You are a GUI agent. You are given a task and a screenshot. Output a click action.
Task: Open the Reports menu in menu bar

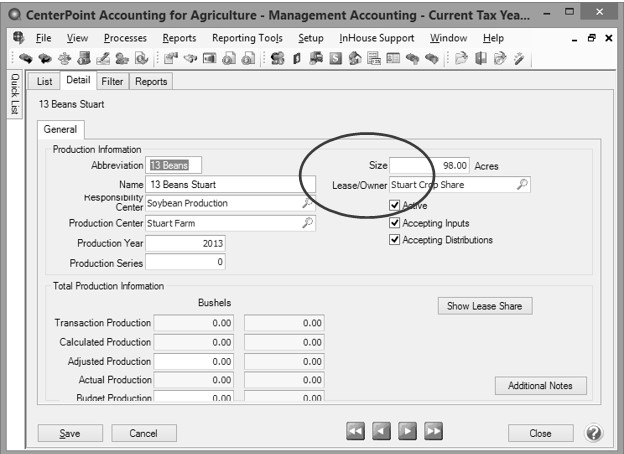click(x=179, y=38)
